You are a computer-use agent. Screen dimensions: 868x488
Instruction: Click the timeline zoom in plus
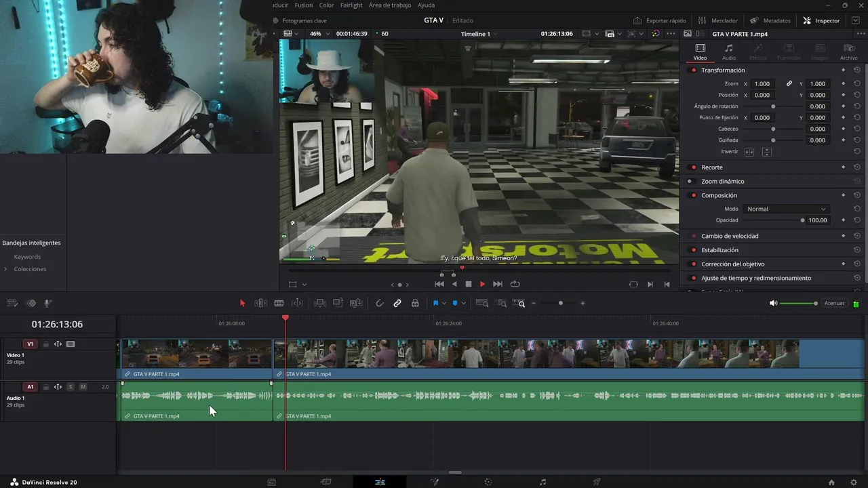point(583,304)
